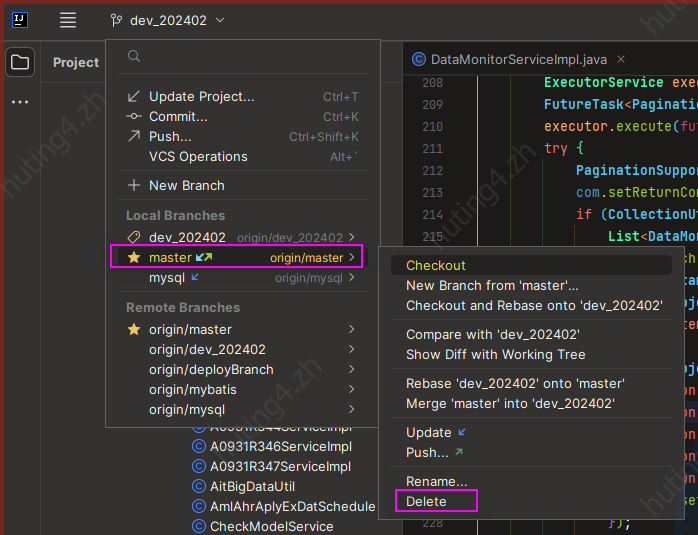
Task: Choose Merge 'master' into 'dev_202402'
Action: coord(531,403)
